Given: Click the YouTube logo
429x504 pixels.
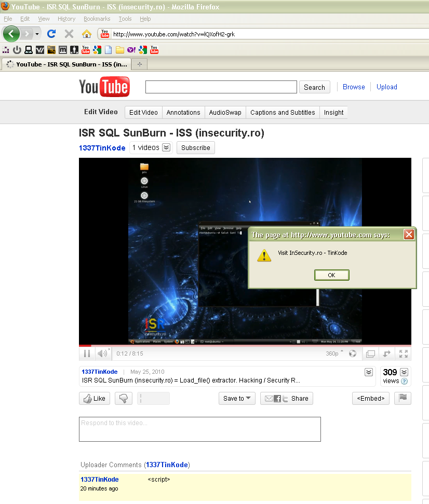Looking at the screenshot, I should pos(104,87).
